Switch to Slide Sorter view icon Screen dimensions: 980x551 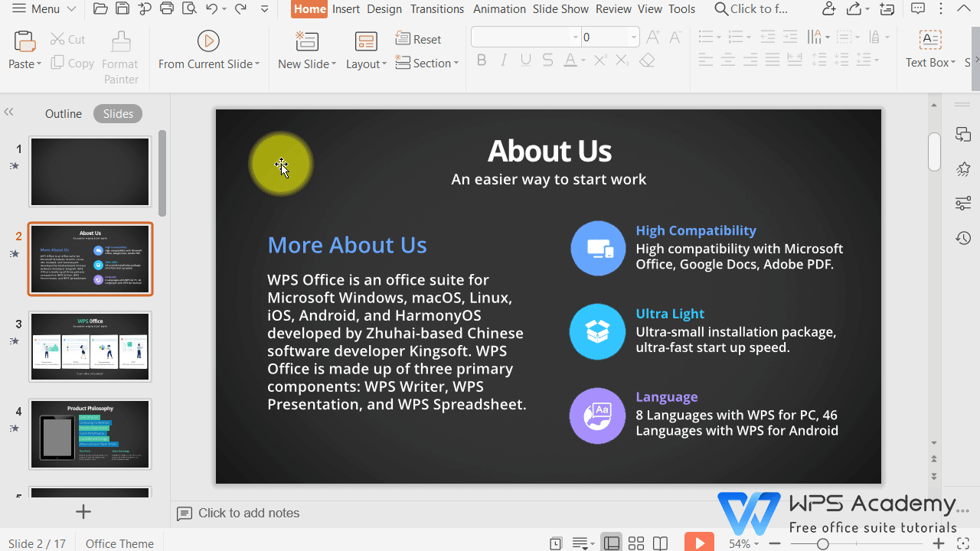tap(635, 543)
